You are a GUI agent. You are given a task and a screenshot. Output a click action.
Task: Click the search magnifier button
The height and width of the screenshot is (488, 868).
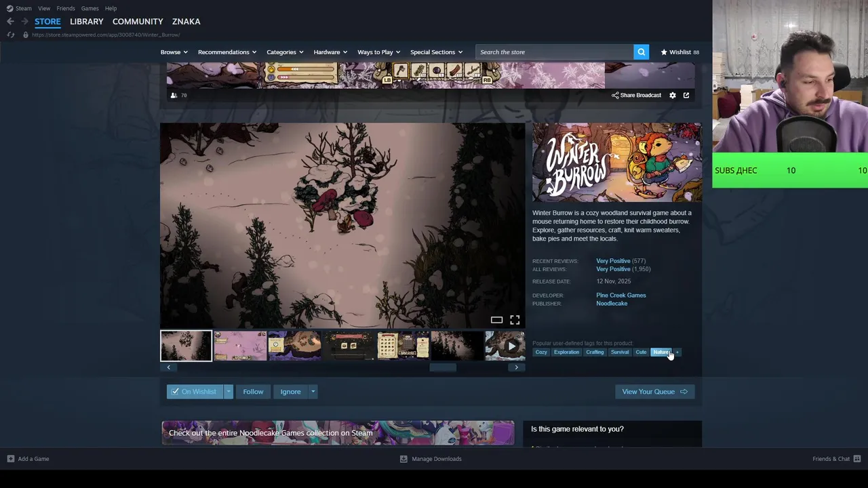click(x=641, y=52)
